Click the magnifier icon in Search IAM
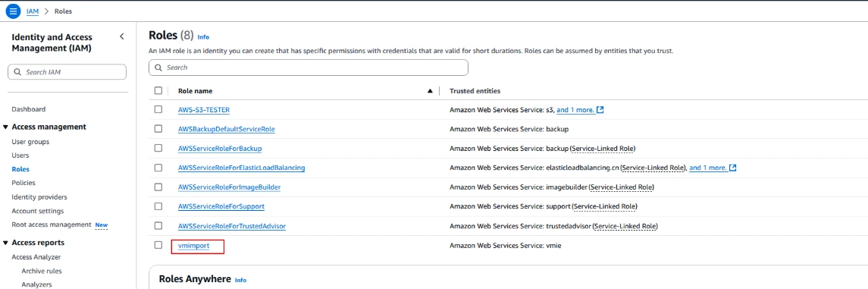 coord(17,72)
